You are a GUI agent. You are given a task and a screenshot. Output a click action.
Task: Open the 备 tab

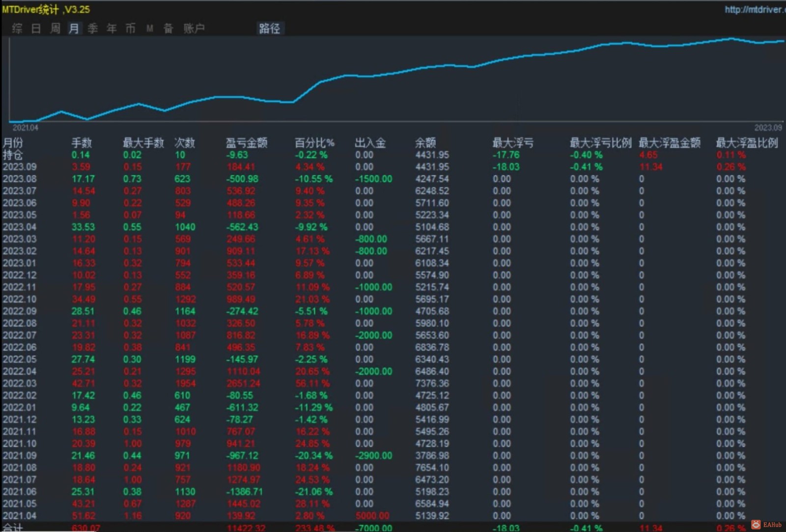coord(168,28)
